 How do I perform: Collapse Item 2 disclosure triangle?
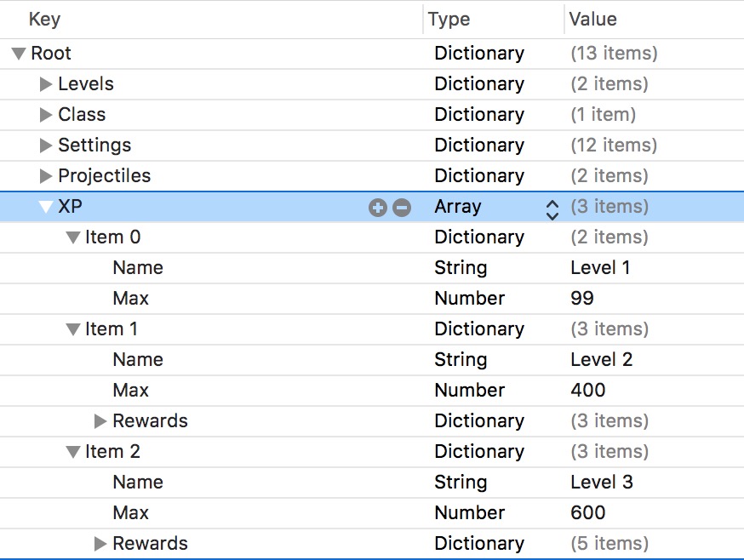pyautogui.click(x=73, y=452)
